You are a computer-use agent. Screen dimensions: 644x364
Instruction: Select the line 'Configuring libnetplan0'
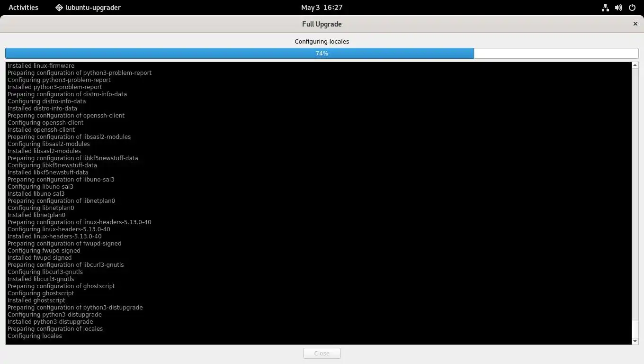coord(41,208)
